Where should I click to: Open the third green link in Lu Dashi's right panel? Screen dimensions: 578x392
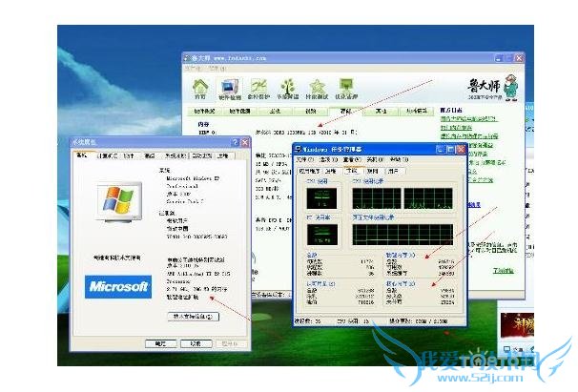[x=469, y=136]
